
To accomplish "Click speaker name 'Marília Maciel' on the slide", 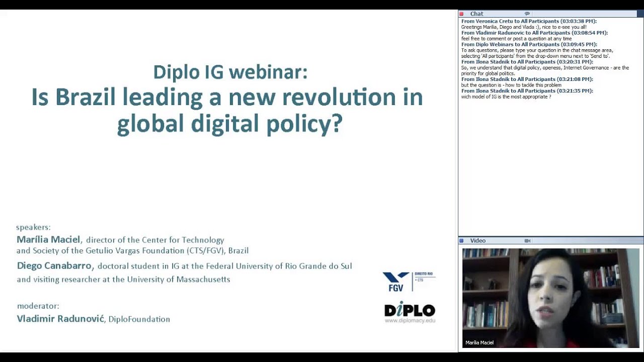I will tap(48, 239).
